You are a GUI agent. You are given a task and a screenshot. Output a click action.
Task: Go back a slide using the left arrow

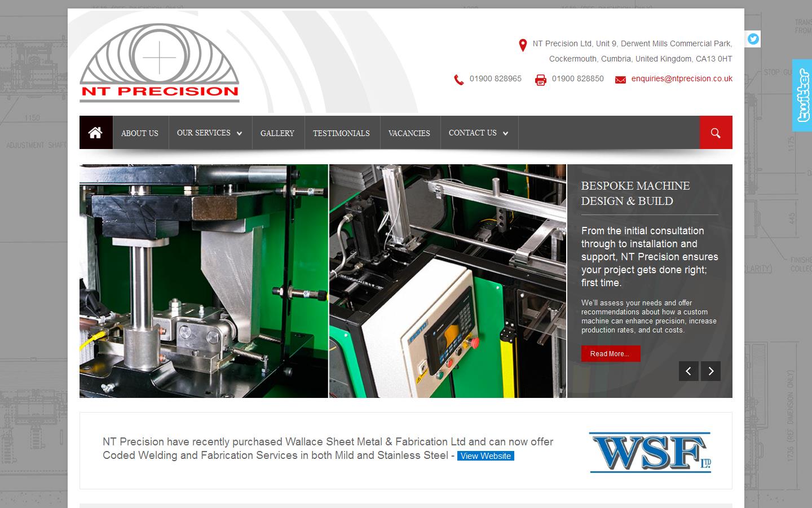coord(689,371)
